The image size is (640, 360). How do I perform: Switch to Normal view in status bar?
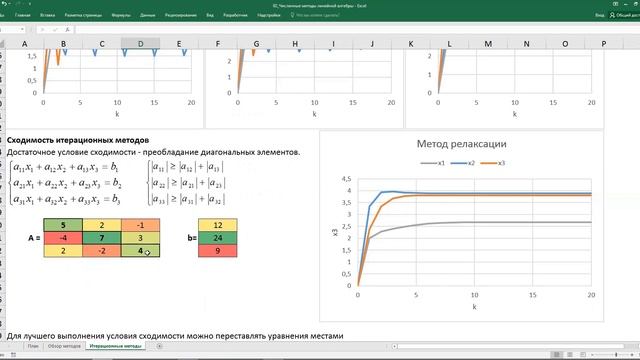557,355
